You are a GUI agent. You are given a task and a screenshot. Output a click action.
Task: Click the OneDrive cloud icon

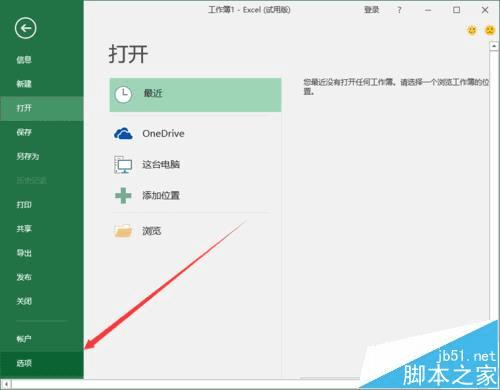[123, 133]
